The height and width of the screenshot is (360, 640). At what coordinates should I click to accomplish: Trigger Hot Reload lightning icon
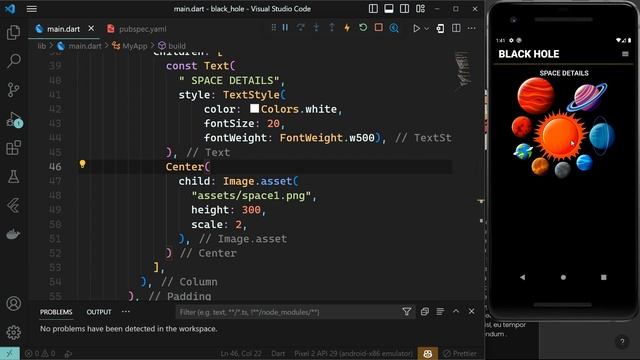(347, 28)
